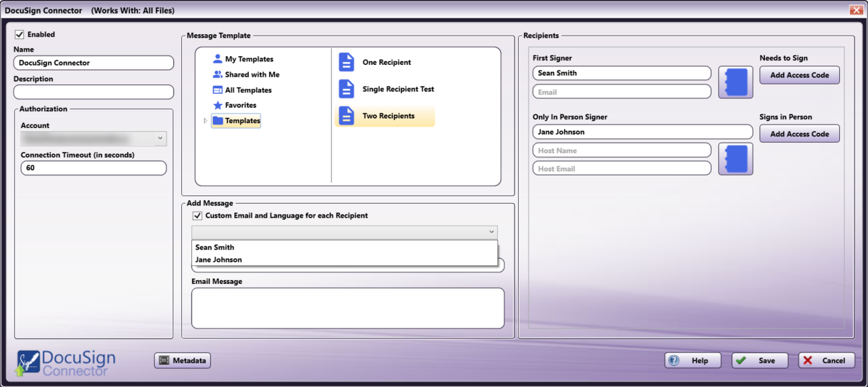The width and height of the screenshot is (868, 387).
Task: Open address book for First Signer
Action: point(735,82)
